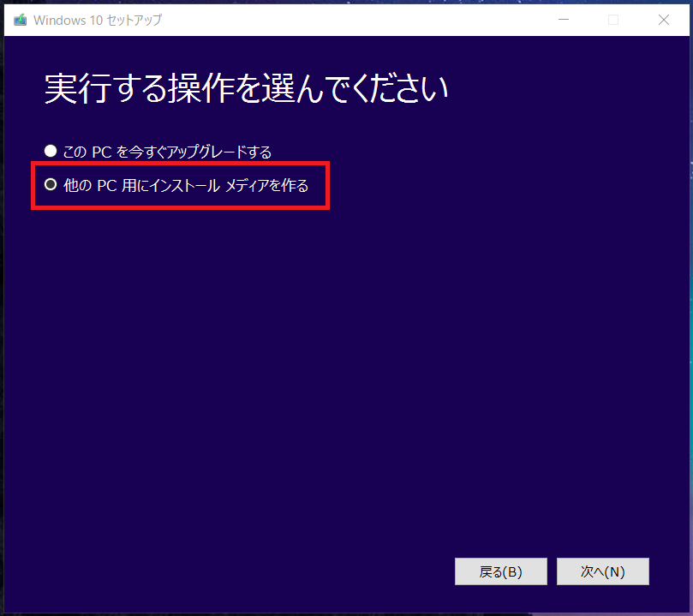Click the heading 実行する操作を選んでください
Viewport: 693px width, 616px height.
(x=246, y=89)
